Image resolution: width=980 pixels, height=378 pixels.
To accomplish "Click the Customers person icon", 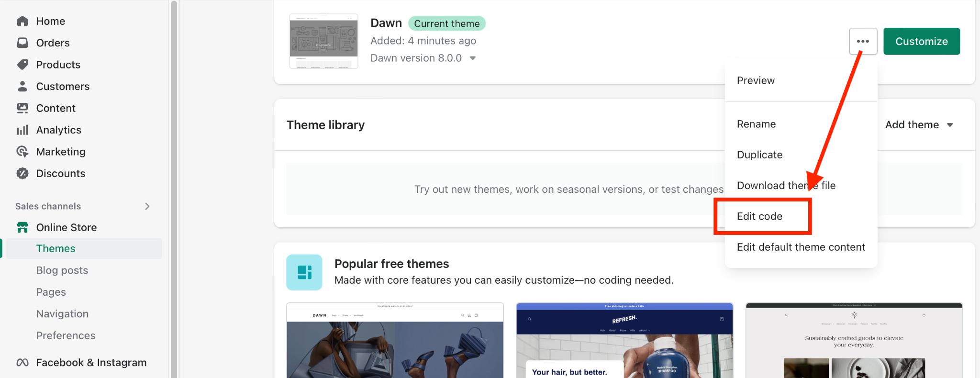I will (22, 86).
